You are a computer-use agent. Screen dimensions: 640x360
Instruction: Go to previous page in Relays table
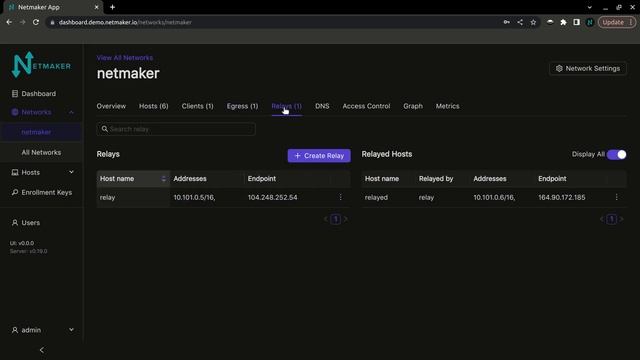(326, 219)
